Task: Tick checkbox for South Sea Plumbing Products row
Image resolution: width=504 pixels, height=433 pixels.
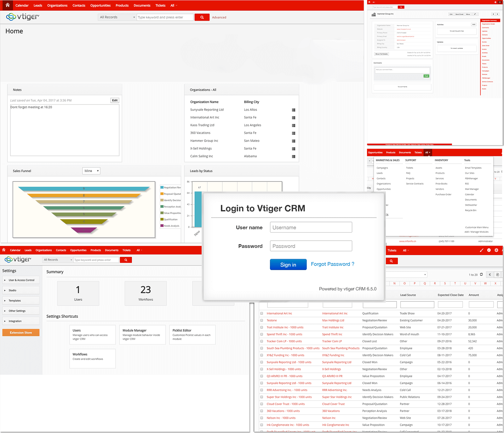Action: click(261, 348)
